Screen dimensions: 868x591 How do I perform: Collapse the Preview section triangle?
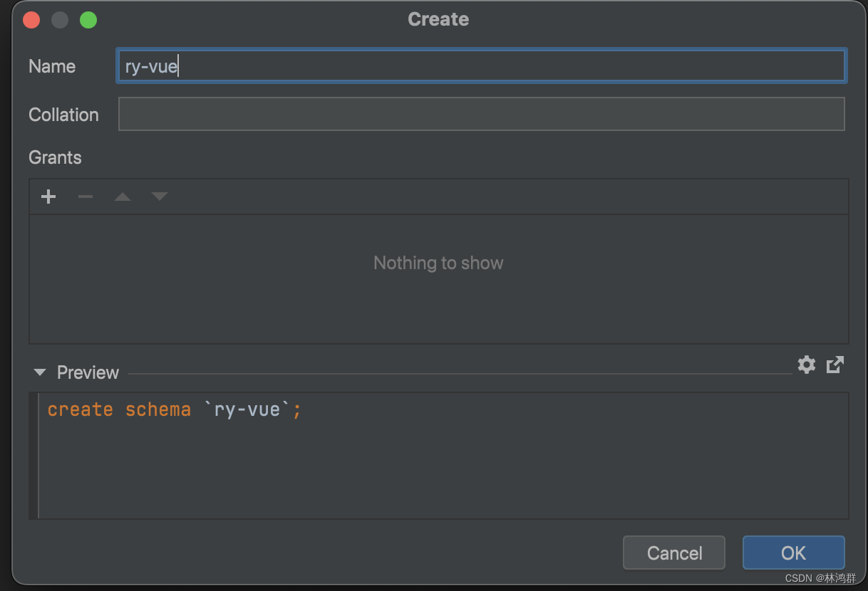point(40,372)
